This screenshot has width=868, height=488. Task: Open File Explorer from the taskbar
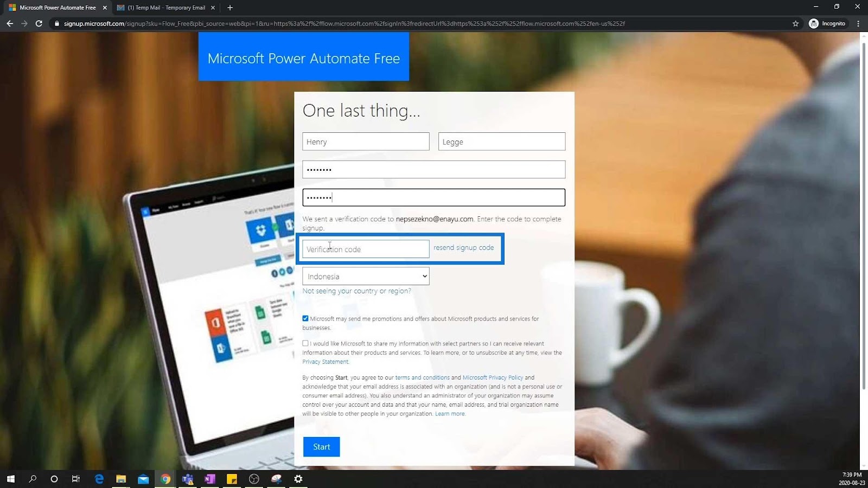[x=121, y=479]
